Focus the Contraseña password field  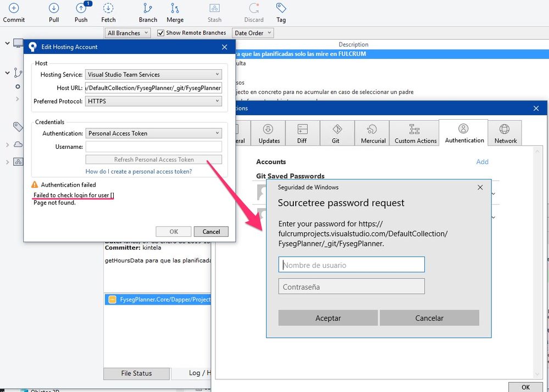352,287
